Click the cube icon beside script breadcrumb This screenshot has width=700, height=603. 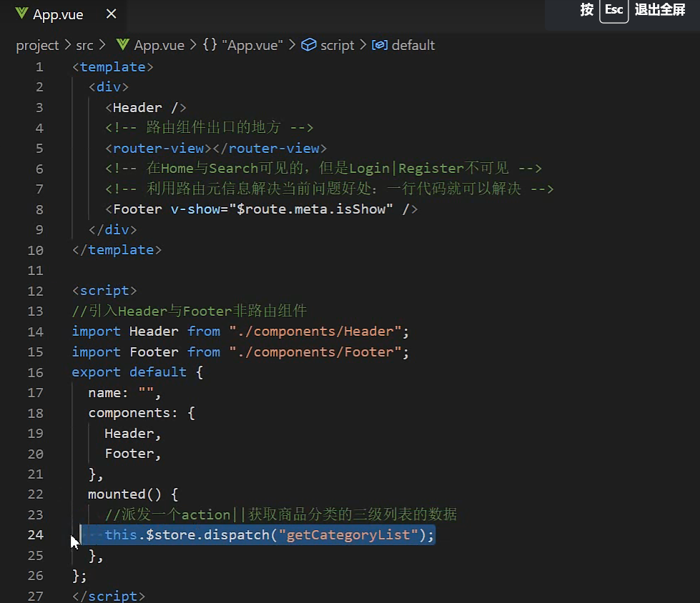[308, 44]
